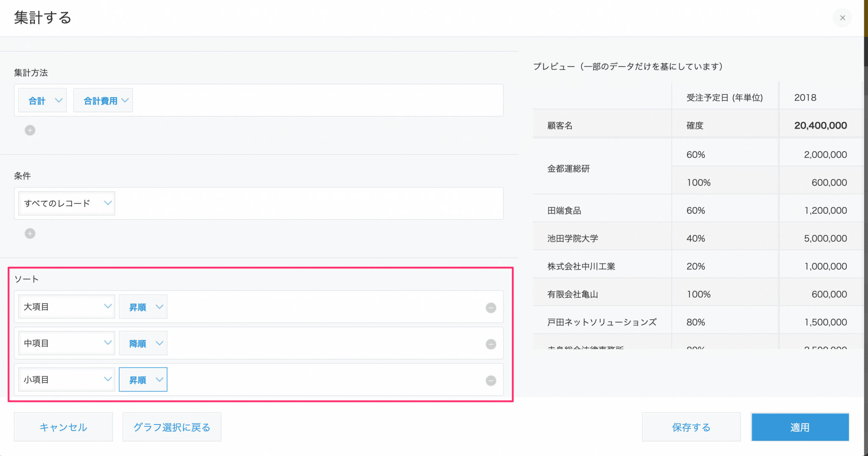Click the 1,000,000 value for 株式会社中川工業
Viewport: 868px width, 456px height.
point(826,266)
